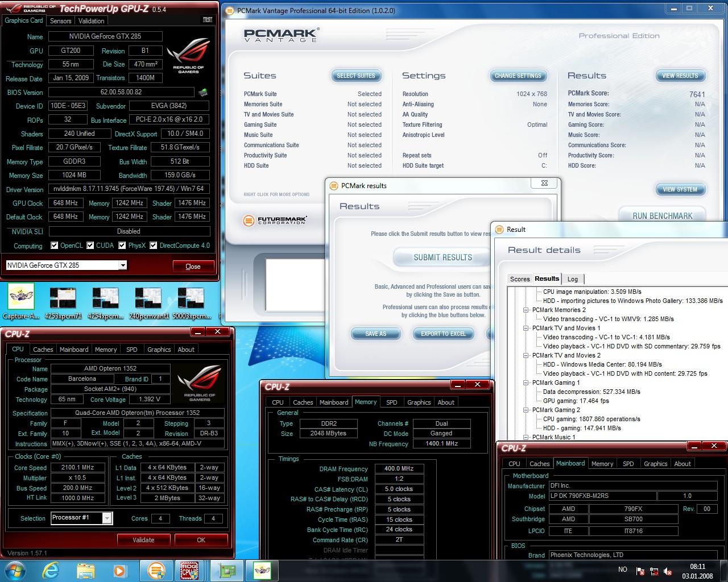Click the VIEW SYSTEM button

[680, 189]
